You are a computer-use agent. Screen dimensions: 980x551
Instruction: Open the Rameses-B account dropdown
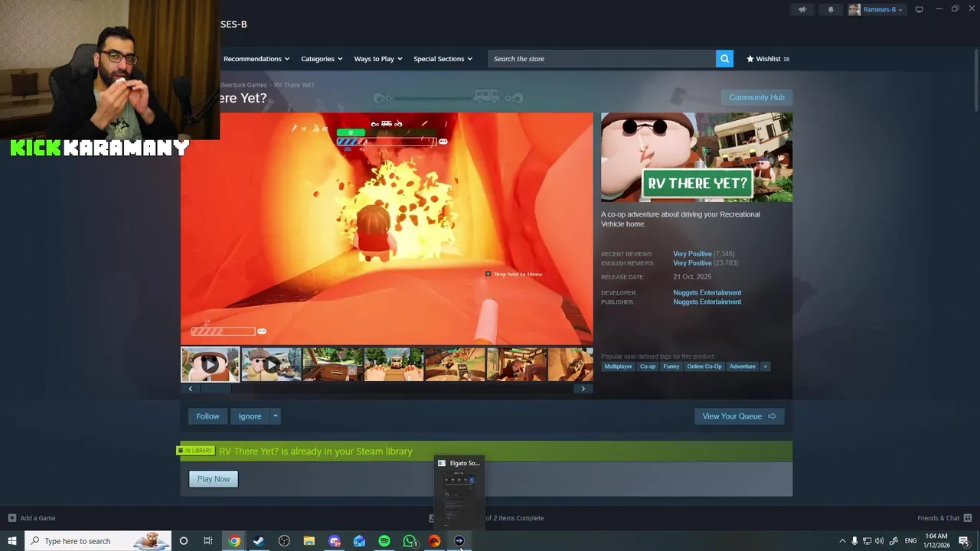(876, 9)
